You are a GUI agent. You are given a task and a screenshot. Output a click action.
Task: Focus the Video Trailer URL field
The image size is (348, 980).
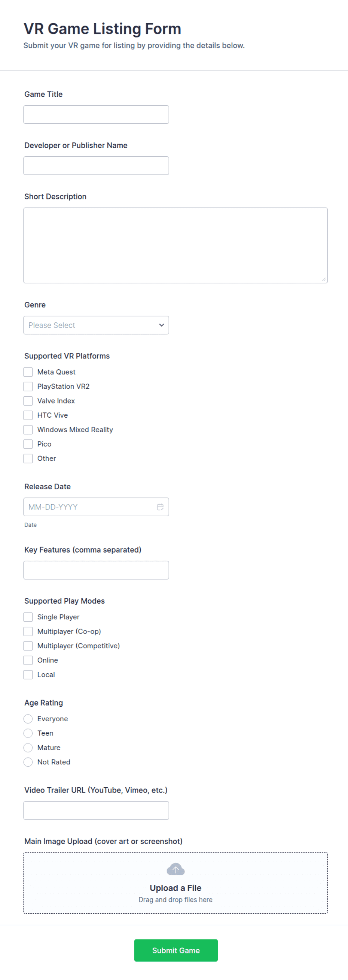coord(96,810)
